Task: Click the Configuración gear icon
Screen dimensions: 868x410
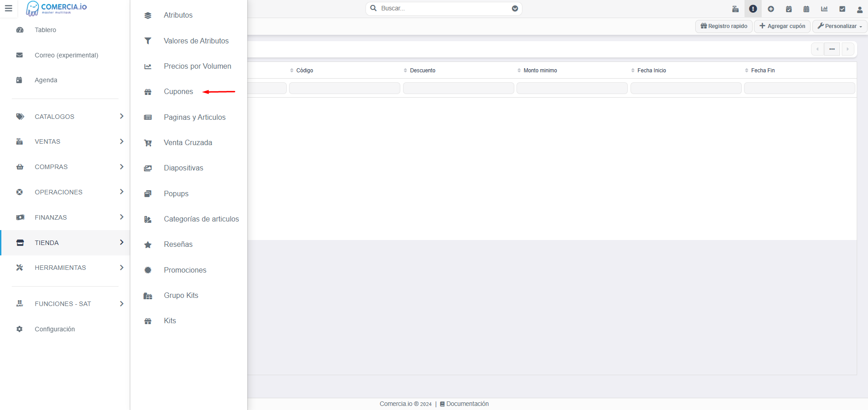Action: point(19,329)
